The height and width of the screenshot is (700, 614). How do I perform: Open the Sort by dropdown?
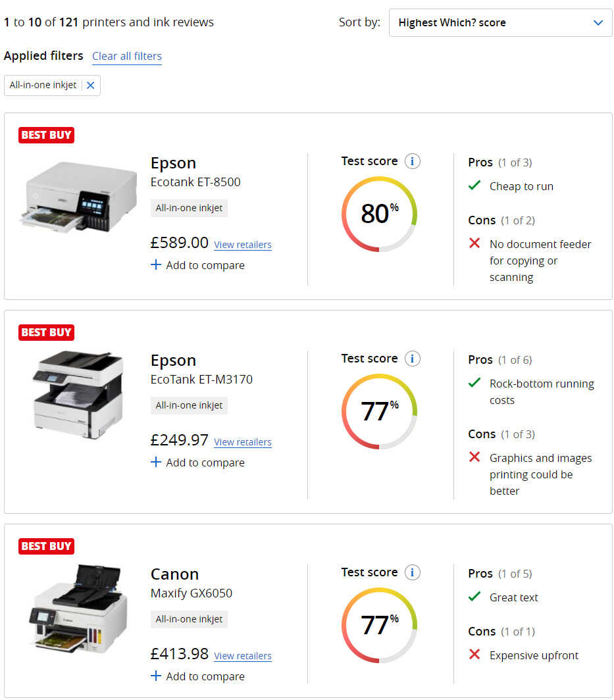[x=501, y=22]
